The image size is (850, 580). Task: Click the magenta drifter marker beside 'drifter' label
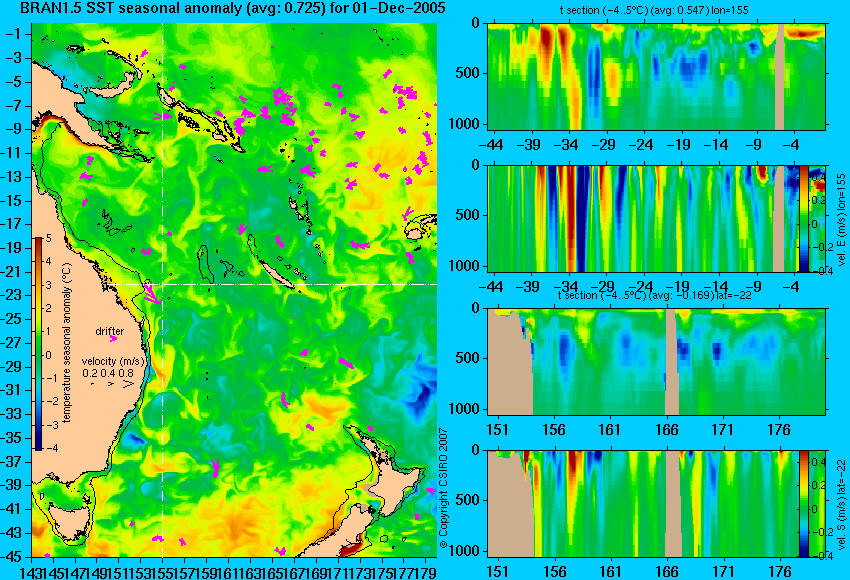click(113, 338)
